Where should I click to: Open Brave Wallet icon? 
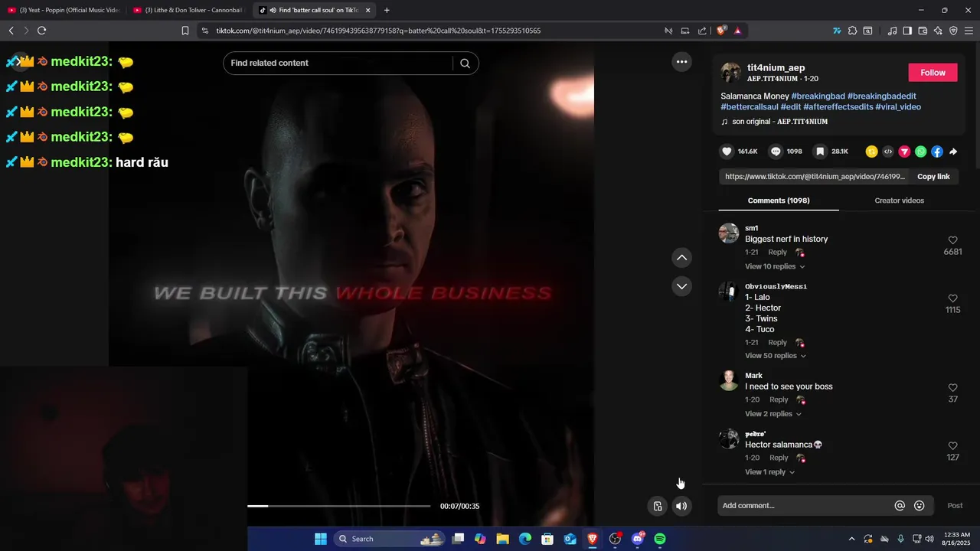923,31
